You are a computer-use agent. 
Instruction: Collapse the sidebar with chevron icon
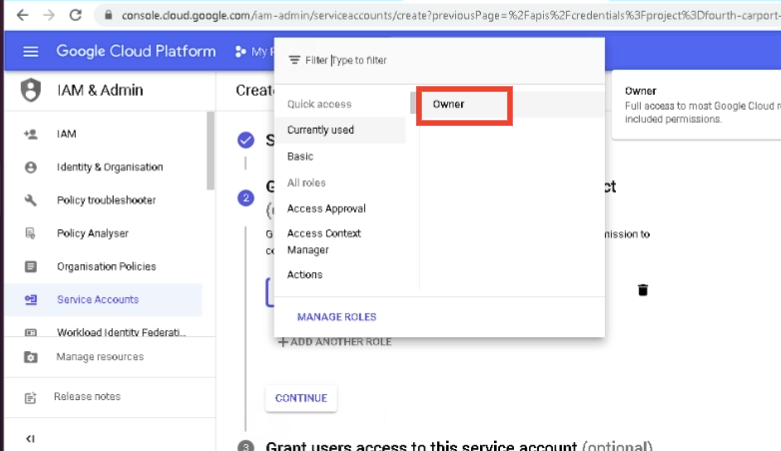tap(30, 439)
